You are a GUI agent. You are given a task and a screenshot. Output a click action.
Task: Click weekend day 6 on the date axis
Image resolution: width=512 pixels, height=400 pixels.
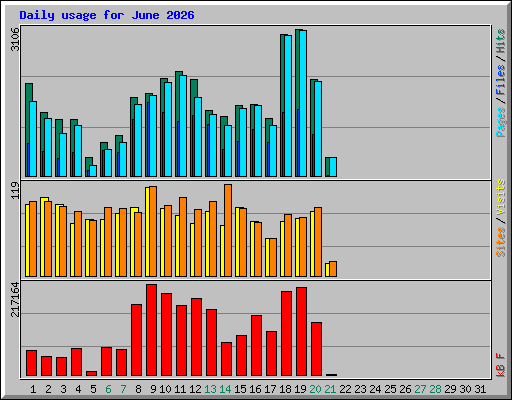tap(108, 389)
